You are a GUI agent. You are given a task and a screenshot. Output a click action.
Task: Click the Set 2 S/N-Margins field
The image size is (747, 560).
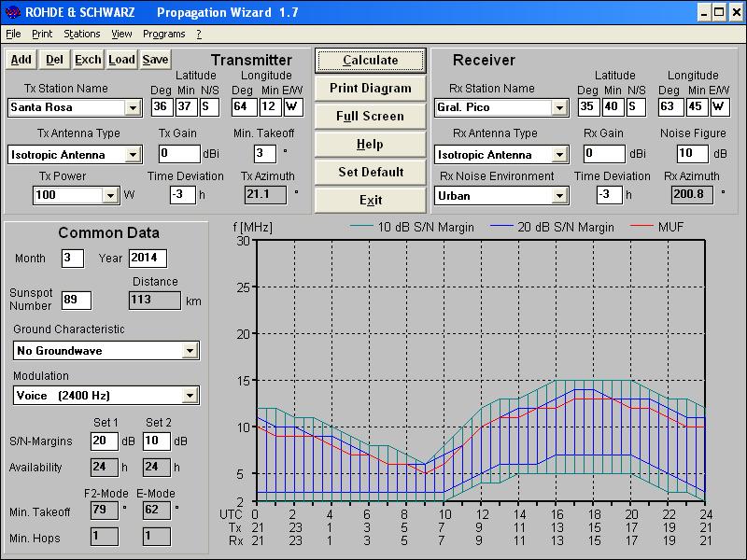[x=156, y=441]
